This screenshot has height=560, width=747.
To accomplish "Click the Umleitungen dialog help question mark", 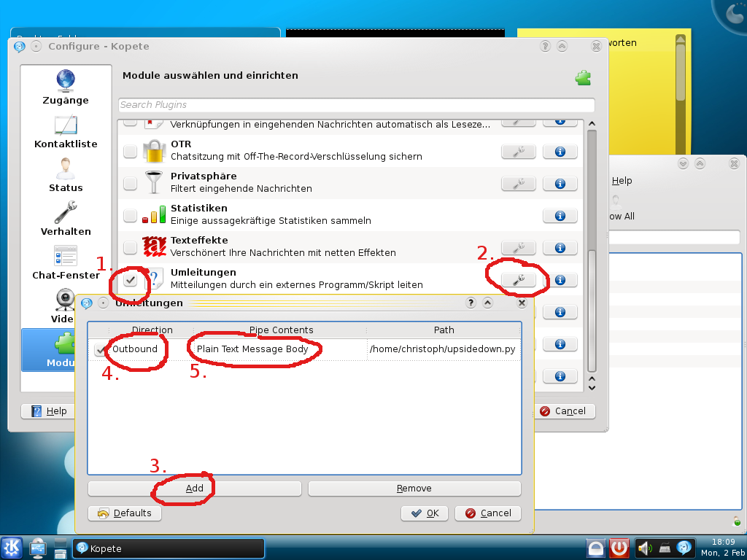I will coord(471,303).
